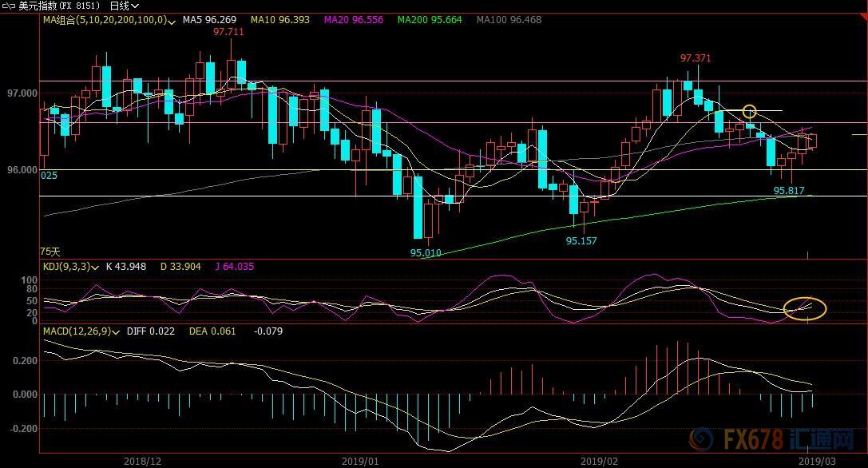Click the FX678 汇通网 logo watermark

point(775,441)
